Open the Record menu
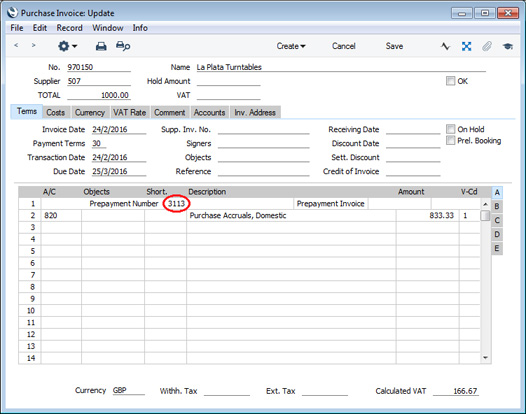Screen dimensions: 526x414 (x=69, y=28)
